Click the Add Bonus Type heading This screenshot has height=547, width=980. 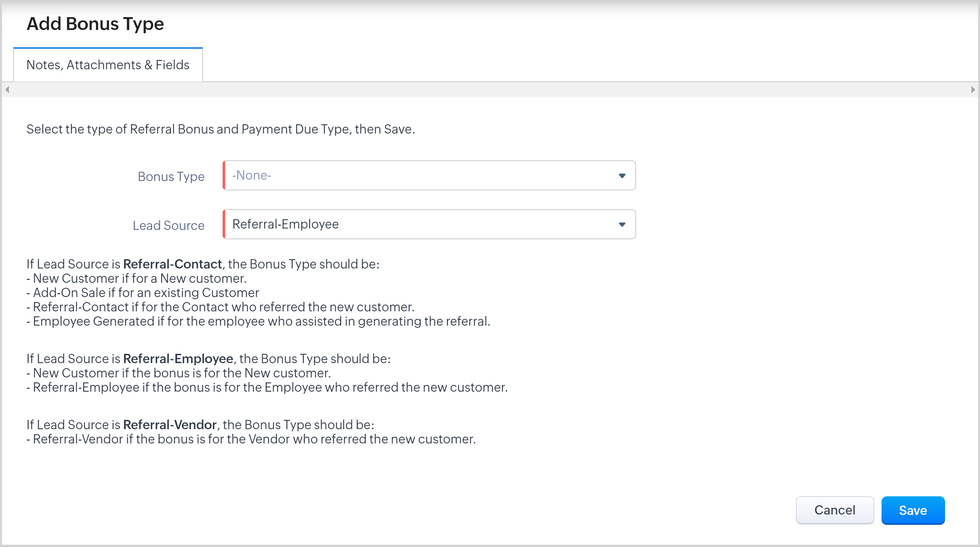(x=95, y=24)
